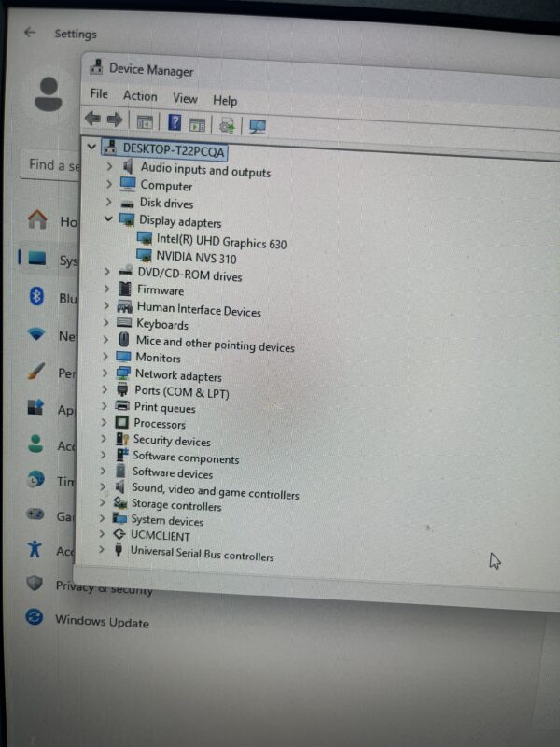Expand Audio inputs and outputs chevron
This screenshot has width=560, height=747.
click(109, 166)
